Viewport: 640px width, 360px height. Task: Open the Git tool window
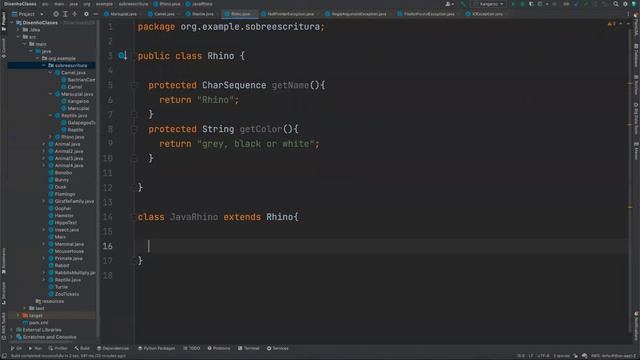pyautogui.click(x=16, y=348)
